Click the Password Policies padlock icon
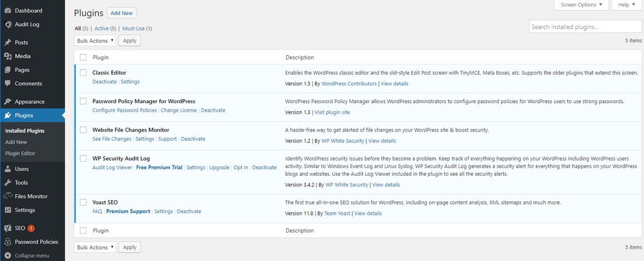Viewport: 644px width, 261px height. 8,242
